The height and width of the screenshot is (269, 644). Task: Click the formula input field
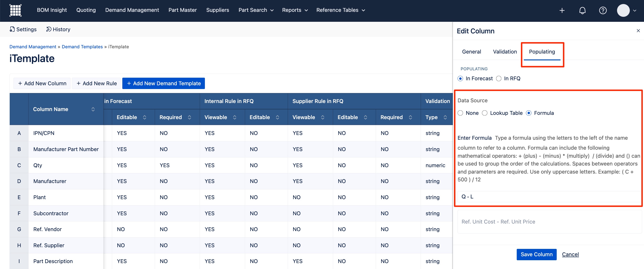click(x=549, y=197)
